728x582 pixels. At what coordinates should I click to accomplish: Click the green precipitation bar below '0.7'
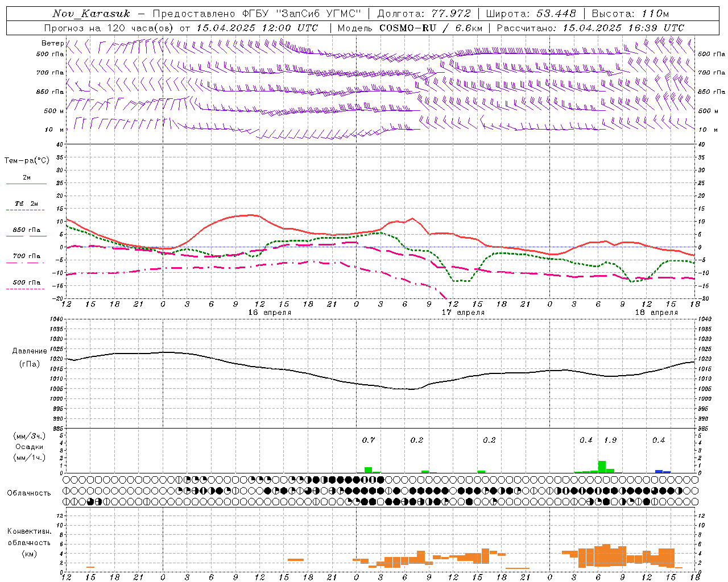[369, 470]
